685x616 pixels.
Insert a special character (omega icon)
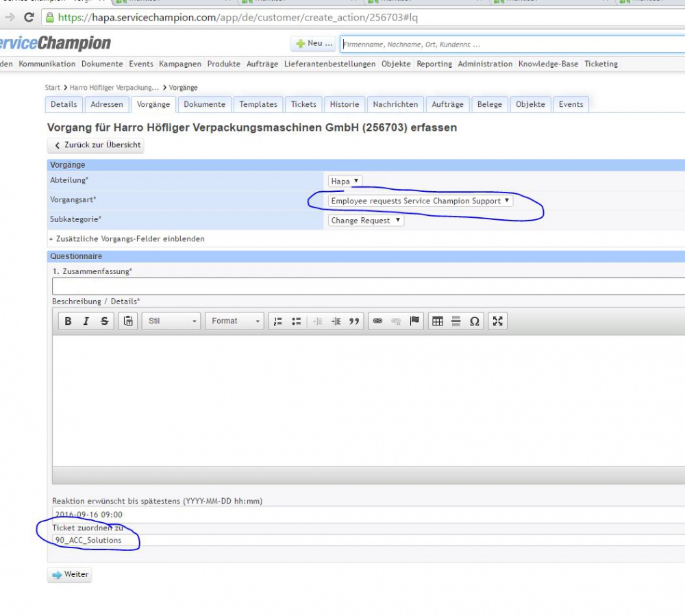(475, 321)
